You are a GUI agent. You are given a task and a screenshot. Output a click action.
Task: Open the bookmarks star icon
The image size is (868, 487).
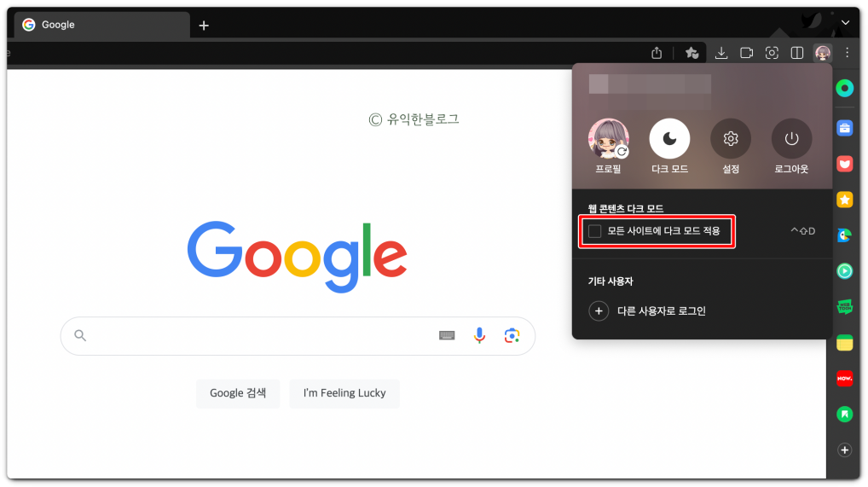[692, 53]
